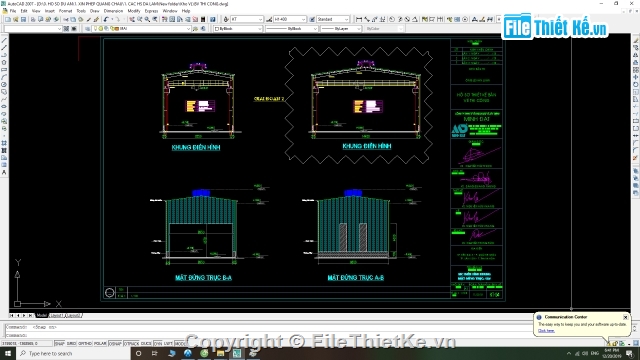Select the Line tool in Draw toolbar
Viewport: 640px width, 360px height.
click(x=4, y=41)
